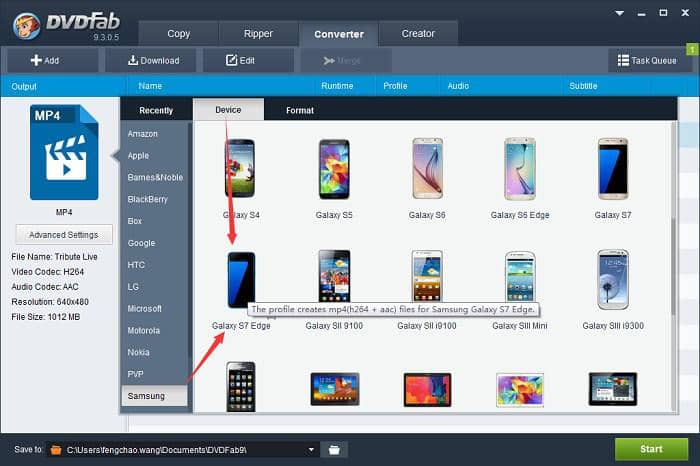Open the Edit video button

tap(248, 60)
